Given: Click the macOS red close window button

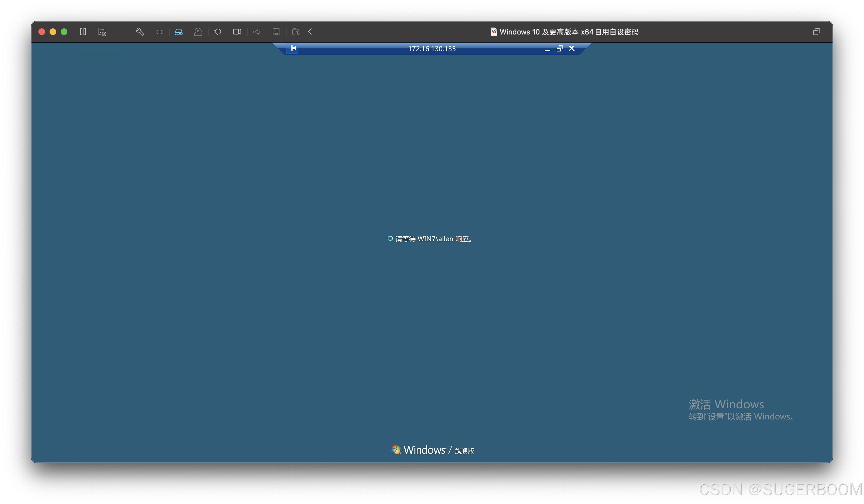Looking at the screenshot, I should [42, 32].
